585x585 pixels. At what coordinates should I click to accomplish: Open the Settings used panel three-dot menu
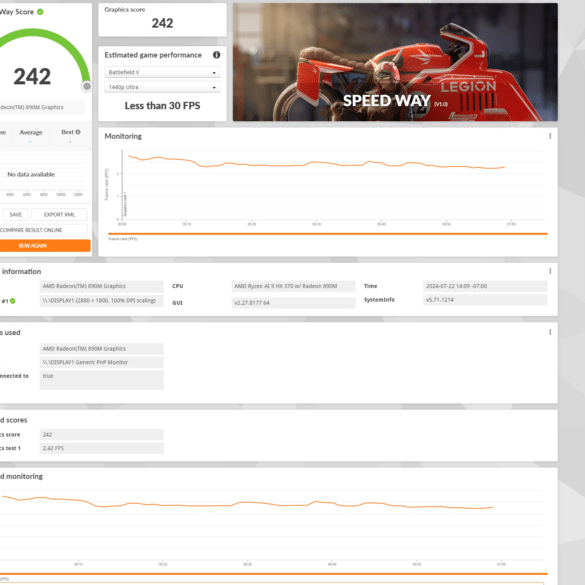point(550,332)
